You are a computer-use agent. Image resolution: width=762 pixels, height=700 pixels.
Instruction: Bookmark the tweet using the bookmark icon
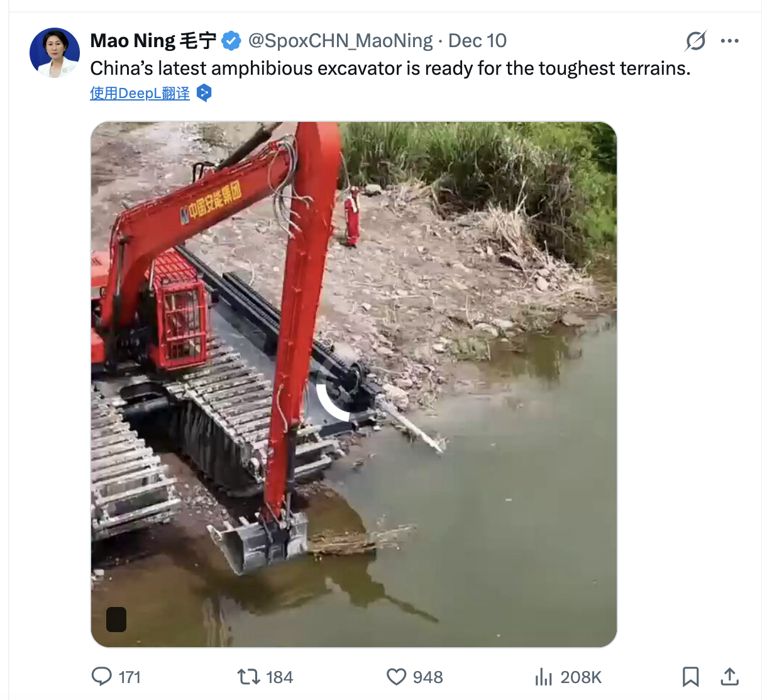coord(692,677)
